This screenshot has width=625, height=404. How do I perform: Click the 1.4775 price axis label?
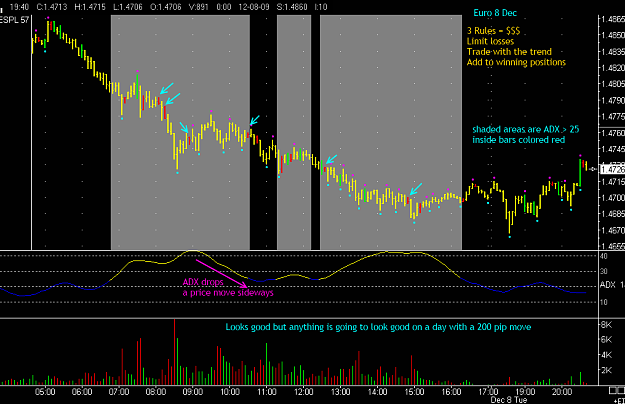[x=613, y=117]
